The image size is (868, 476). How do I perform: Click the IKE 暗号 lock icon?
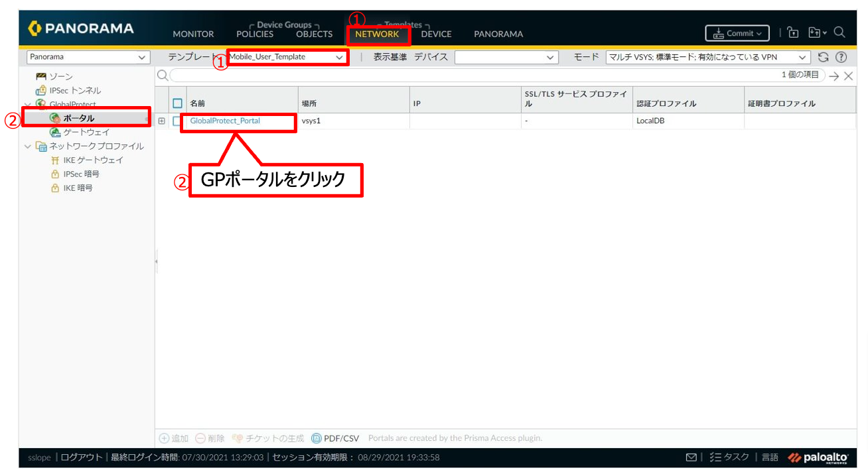tap(55, 188)
